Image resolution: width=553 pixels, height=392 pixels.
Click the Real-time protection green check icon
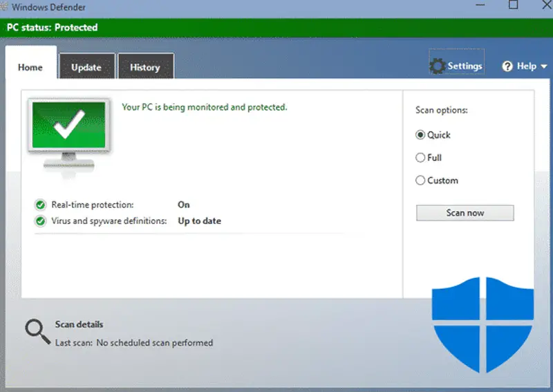[x=41, y=205]
